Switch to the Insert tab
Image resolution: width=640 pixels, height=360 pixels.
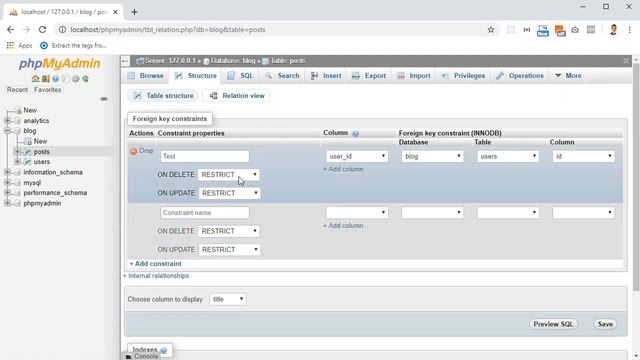point(326,76)
